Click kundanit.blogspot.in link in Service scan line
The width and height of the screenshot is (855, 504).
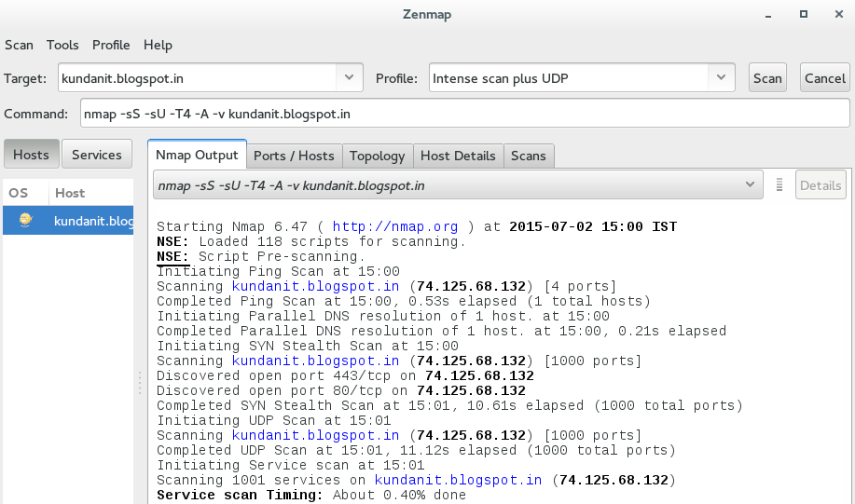[458, 480]
